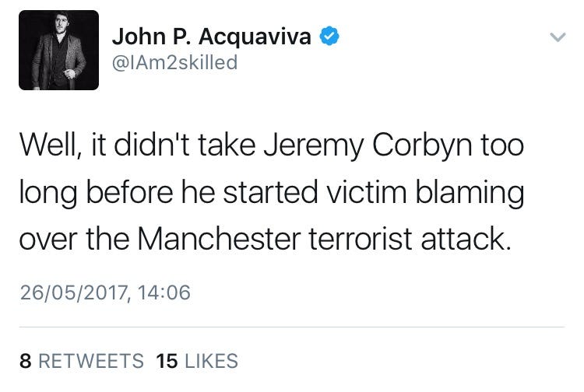
Task: Click the phrase victim blaming in the tweet
Action: [x=425, y=194]
